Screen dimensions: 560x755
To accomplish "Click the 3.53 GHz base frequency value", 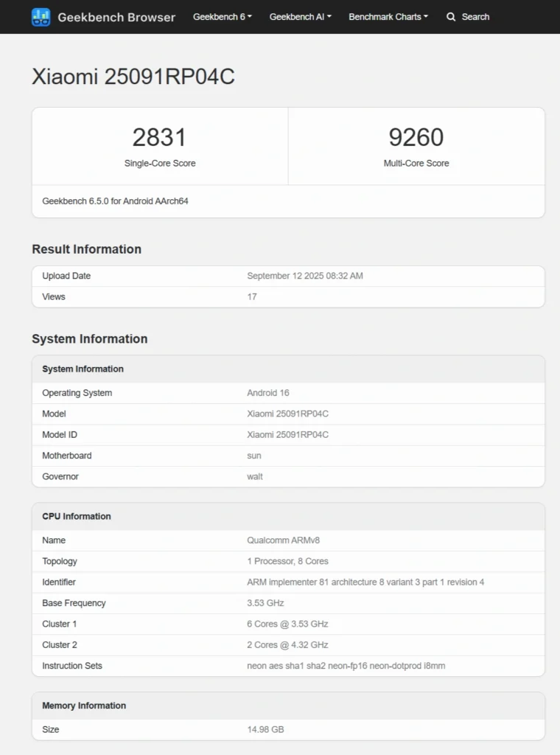I will click(x=265, y=603).
